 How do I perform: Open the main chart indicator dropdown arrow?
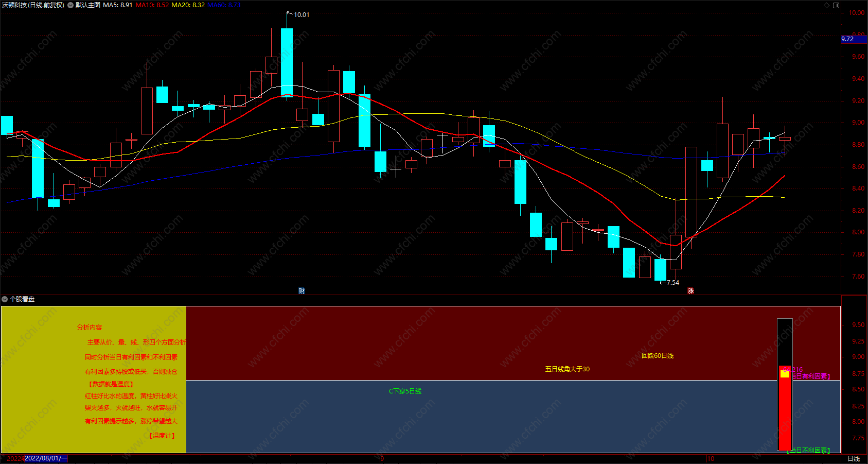click(70, 5)
